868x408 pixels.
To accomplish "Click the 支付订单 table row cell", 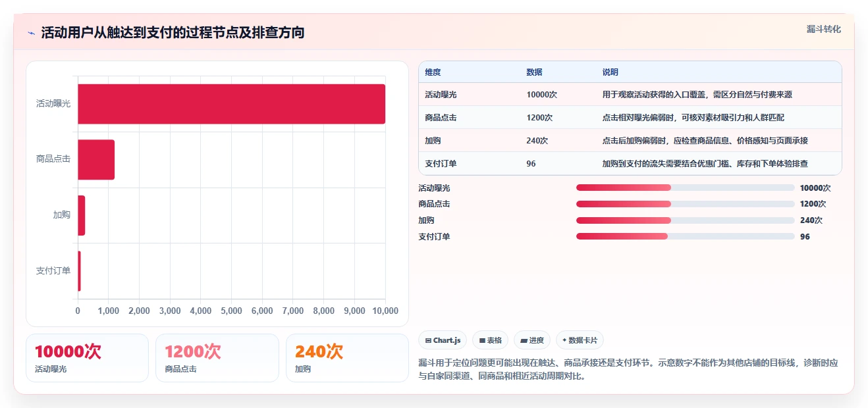I will [441, 164].
